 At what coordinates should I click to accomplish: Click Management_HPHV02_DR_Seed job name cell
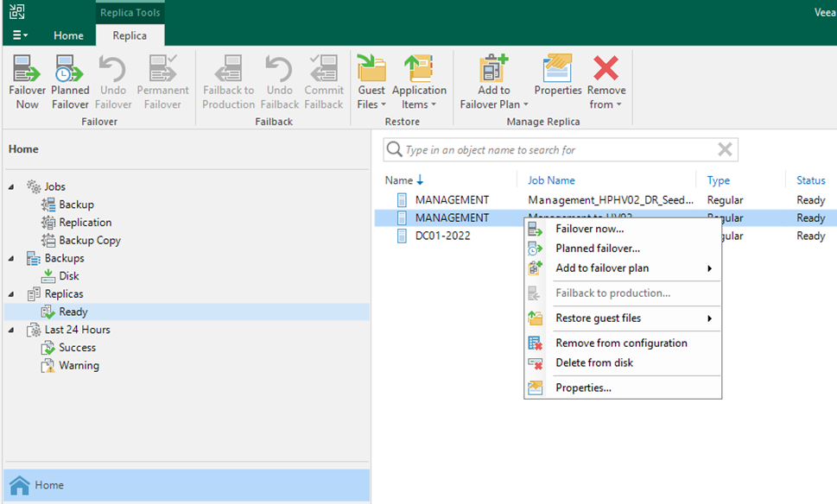pos(611,200)
